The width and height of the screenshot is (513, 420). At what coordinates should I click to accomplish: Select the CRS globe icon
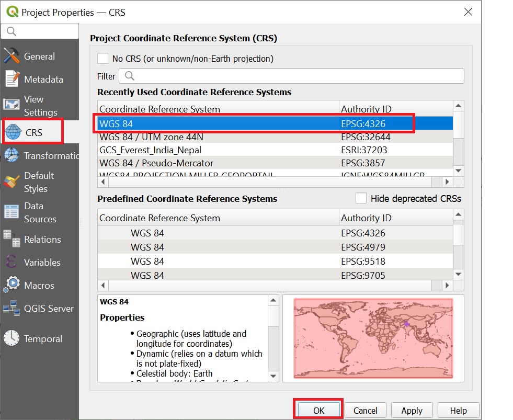pyautogui.click(x=14, y=132)
